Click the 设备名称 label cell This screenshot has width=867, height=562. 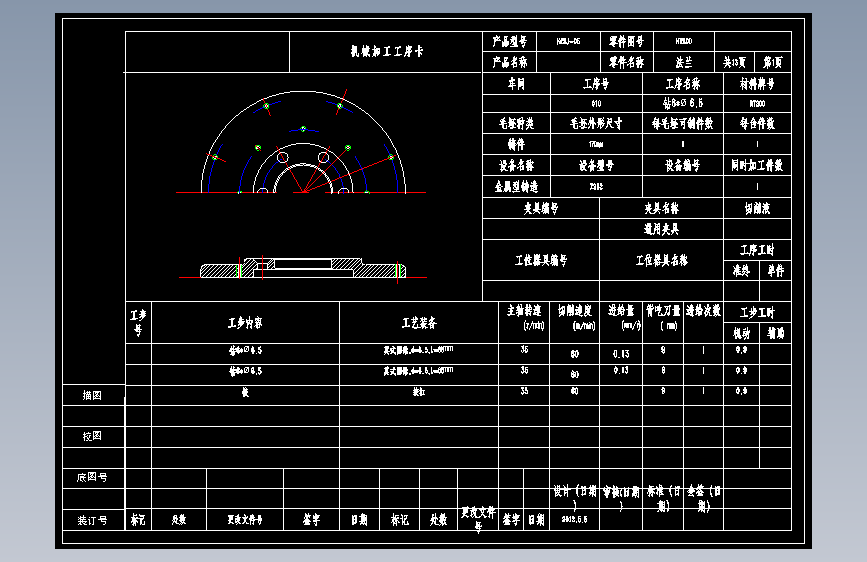click(516, 165)
